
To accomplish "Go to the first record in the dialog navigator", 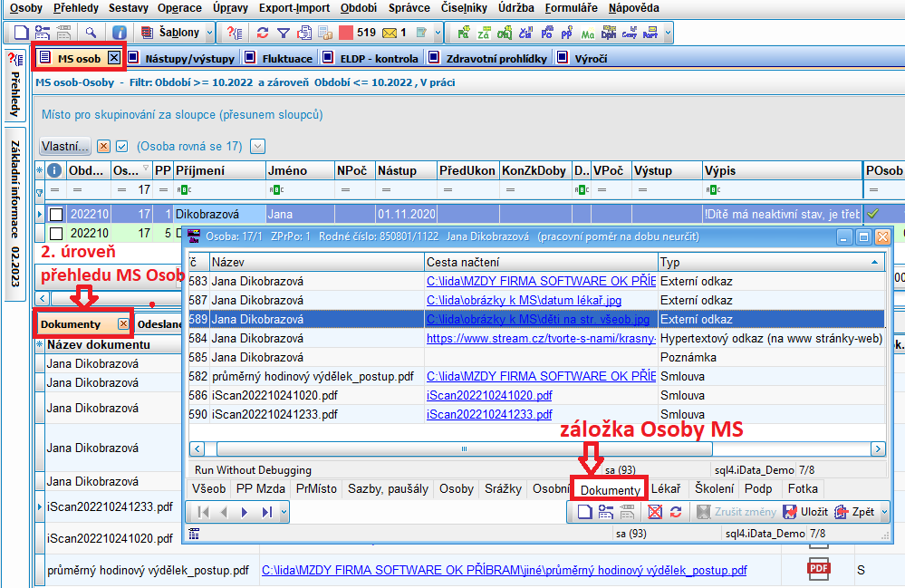I will [203, 512].
